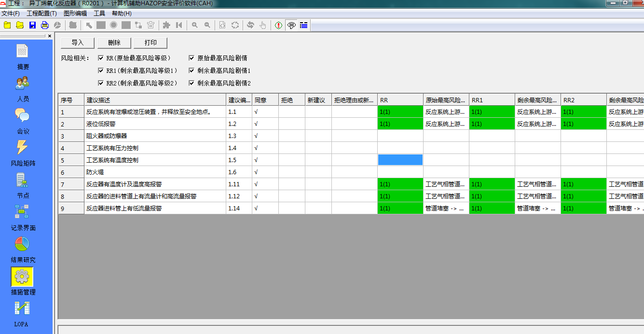644x334 pixels.
Task: Click the puzzle piece toolbar icon
Action: pyautogui.click(x=166, y=25)
